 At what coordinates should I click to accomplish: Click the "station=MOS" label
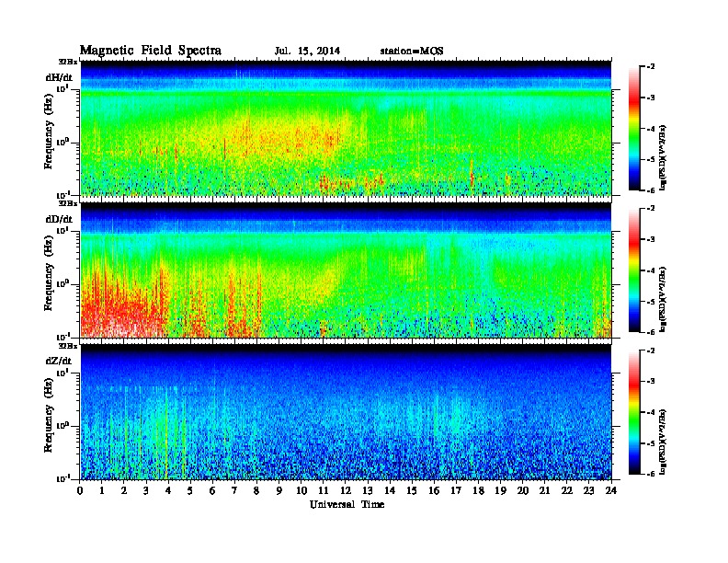pyautogui.click(x=412, y=52)
